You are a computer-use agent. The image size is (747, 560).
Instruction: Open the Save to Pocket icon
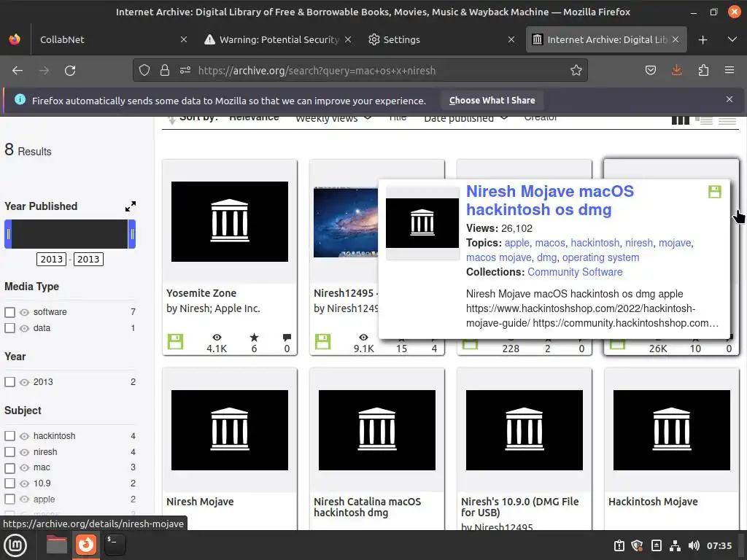click(x=650, y=71)
